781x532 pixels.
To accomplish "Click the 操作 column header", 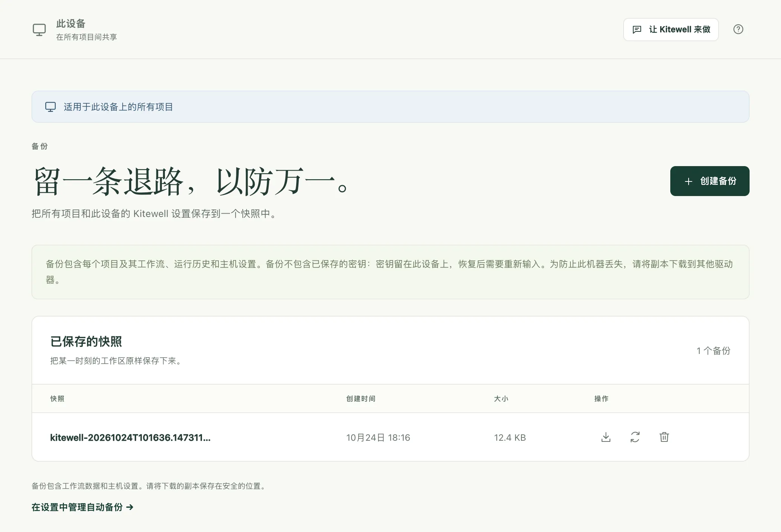I will (x=601, y=399).
